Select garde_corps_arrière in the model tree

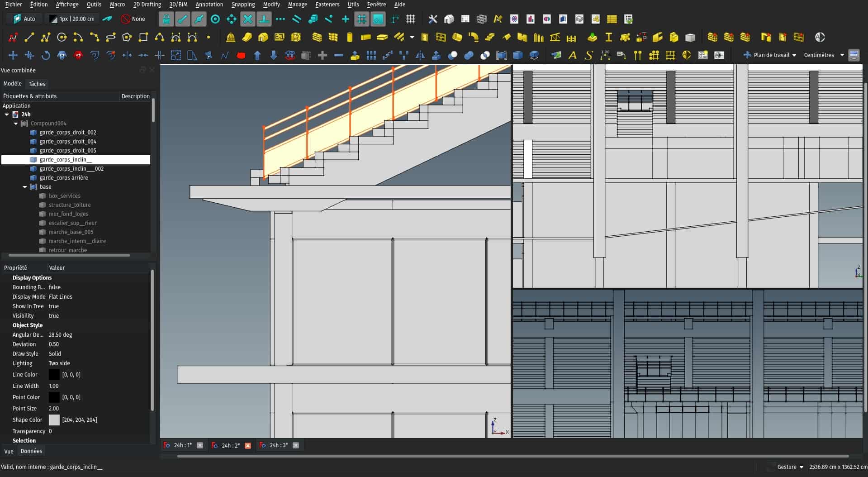[65, 178]
